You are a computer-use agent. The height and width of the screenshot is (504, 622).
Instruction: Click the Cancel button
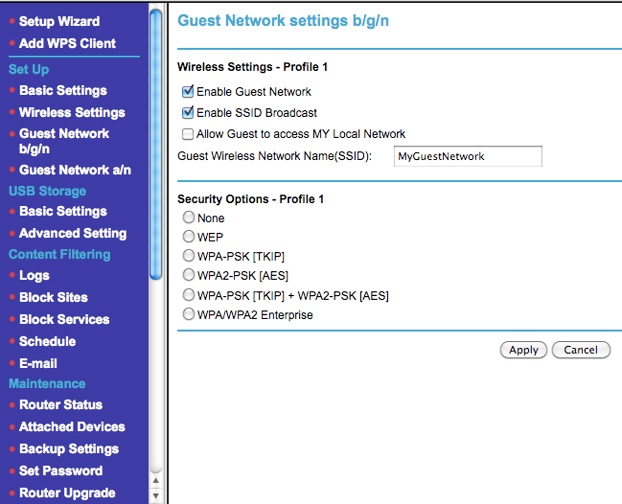(581, 350)
